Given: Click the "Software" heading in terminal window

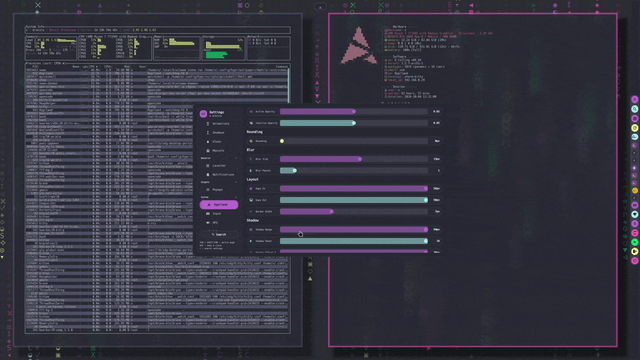Looking at the screenshot, I should coord(400,57).
